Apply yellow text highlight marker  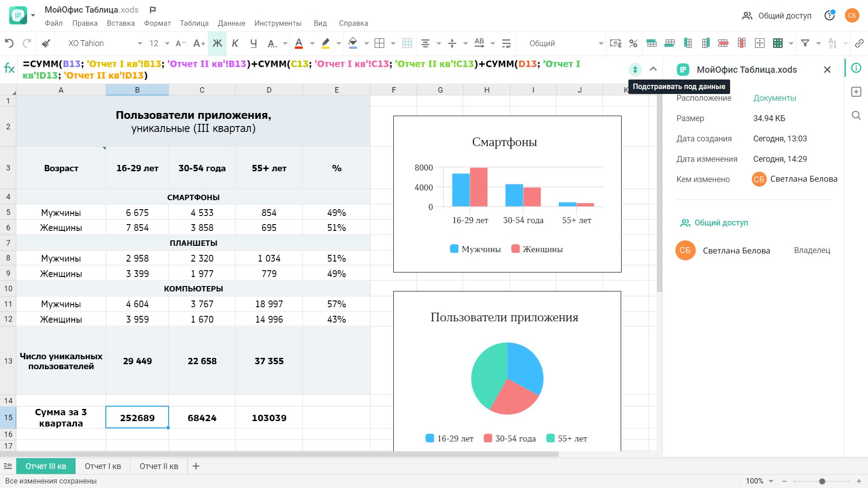325,43
